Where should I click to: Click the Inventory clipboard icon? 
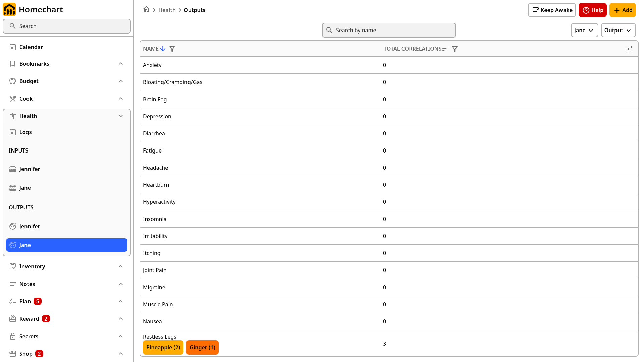pyautogui.click(x=13, y=266)
